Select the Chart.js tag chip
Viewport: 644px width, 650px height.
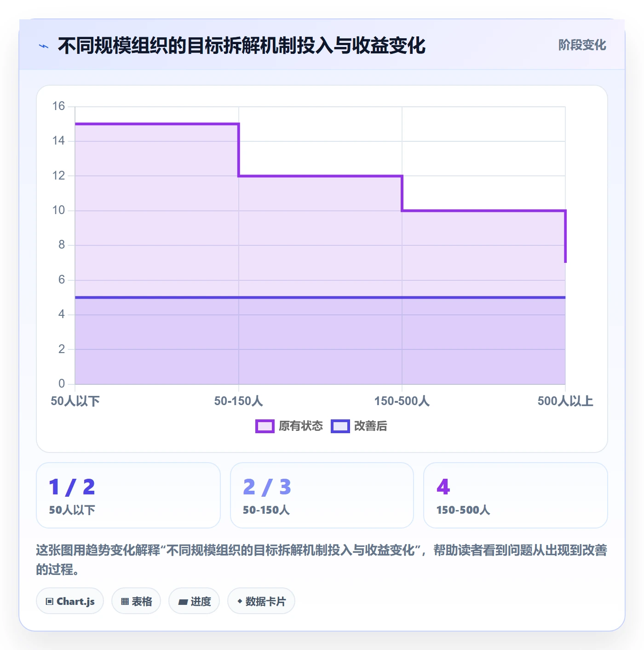click(70, 601)
